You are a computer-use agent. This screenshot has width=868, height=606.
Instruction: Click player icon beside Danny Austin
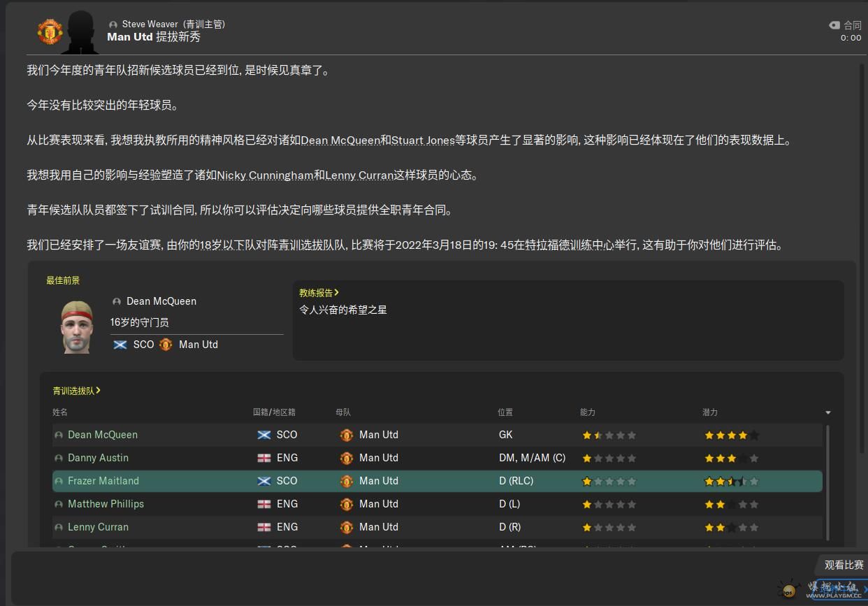click(x=59, y=459)
